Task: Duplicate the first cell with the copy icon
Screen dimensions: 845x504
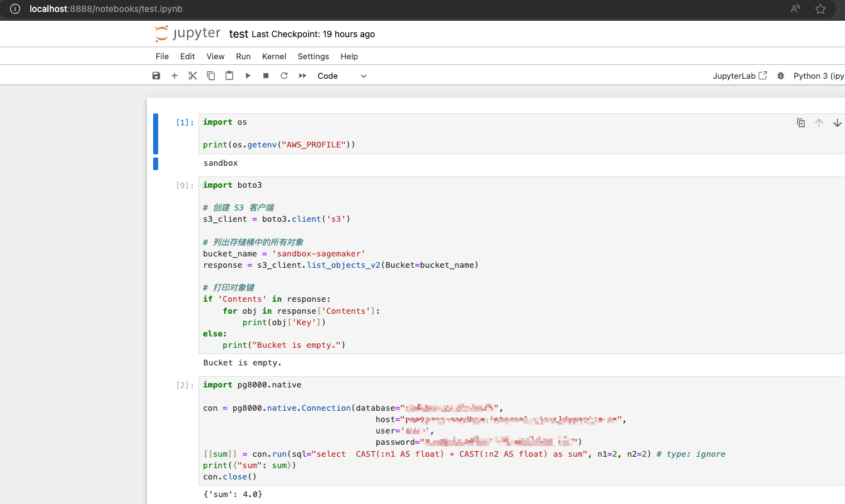Action: 801,123
